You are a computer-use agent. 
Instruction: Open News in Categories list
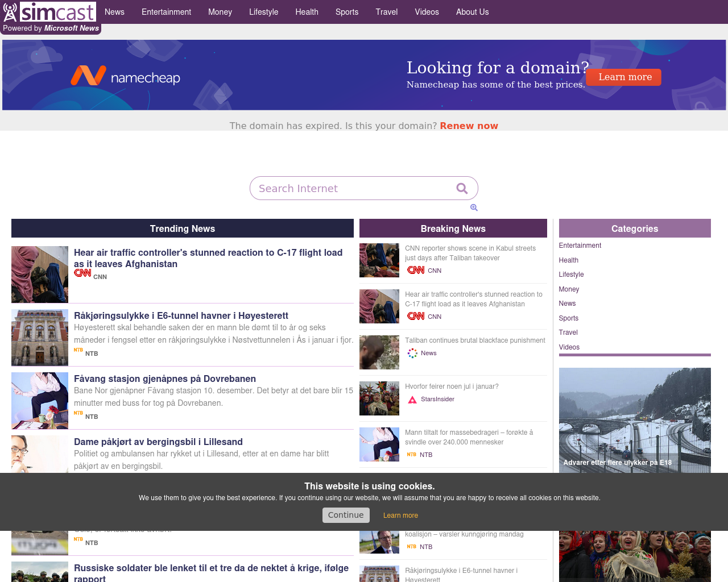[567, 304]
